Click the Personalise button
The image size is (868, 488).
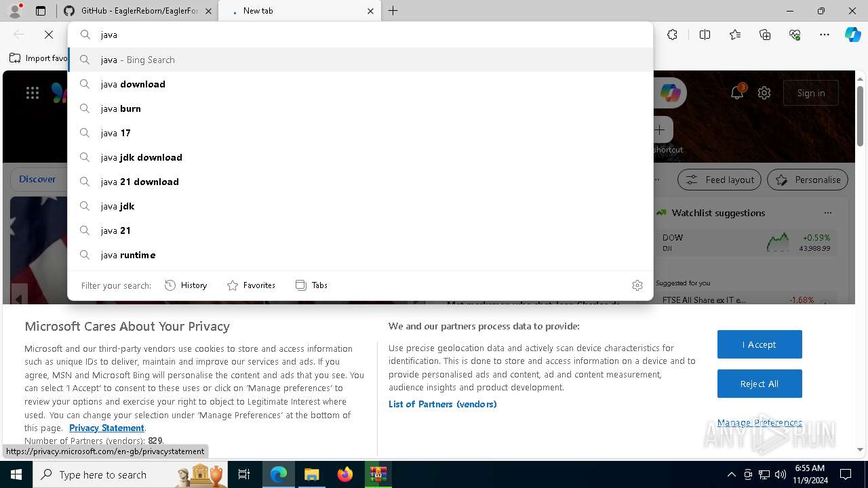click(808, 180)
